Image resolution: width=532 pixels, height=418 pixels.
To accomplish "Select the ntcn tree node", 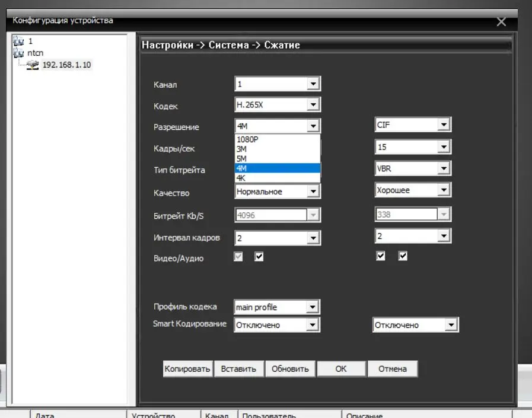I will [x=35, y=53].
